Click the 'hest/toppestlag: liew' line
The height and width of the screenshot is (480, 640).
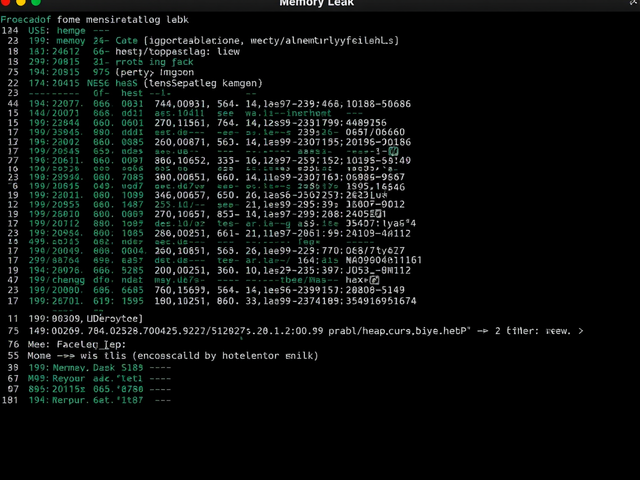178,52
